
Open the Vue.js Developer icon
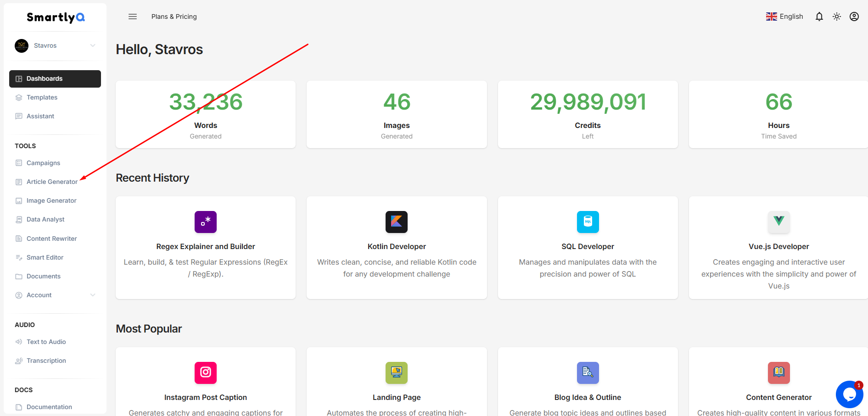coord(779,222)
